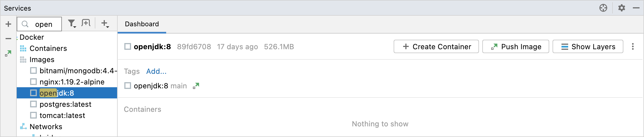Select the nginx:1.19.2-alpine image
Screen dimensions: 644x137
[72, 82]
